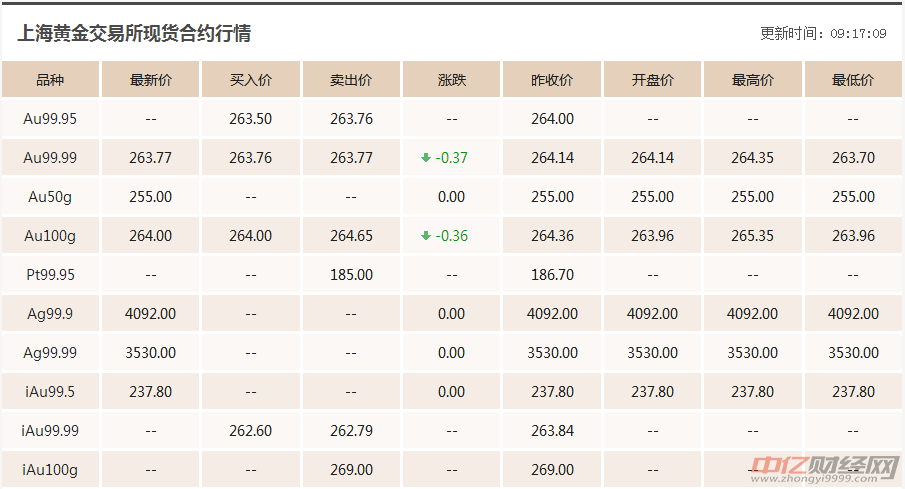Viewport: 905px width, 489px height.
Task: Click the 卖出价 column header
Action: pos(351,80)
